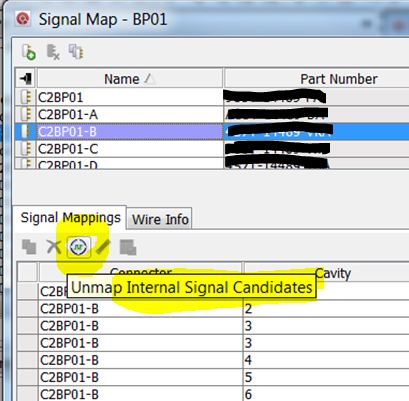
Task: Click the copy connectors icon in top toolbar
Action: coord(76,52)
